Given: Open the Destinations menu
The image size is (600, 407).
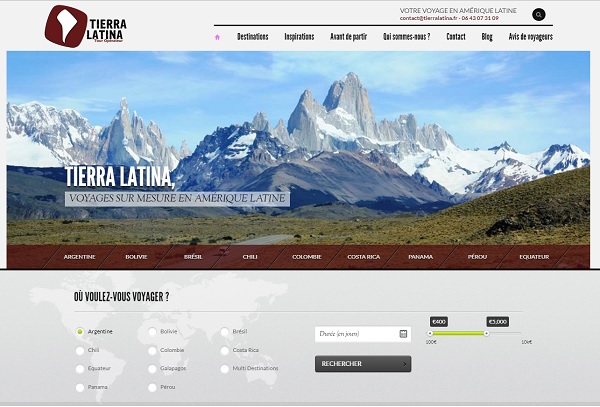Looking at the screenshot, I should [x=252, y=37].
